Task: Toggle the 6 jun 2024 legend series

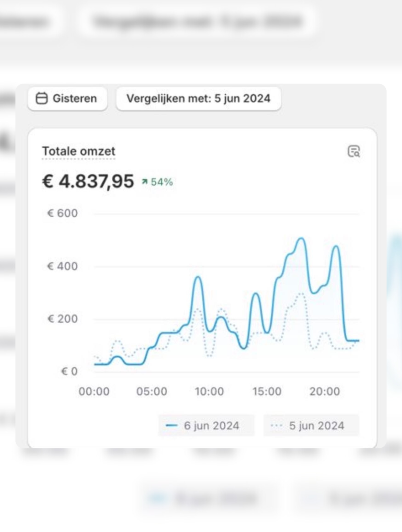Action: pos(206,426)
